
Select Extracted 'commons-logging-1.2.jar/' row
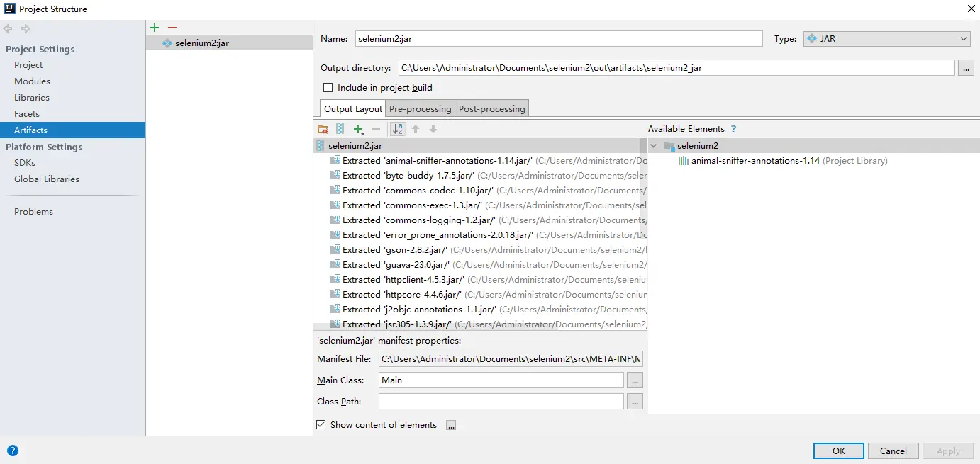(481, 220)
